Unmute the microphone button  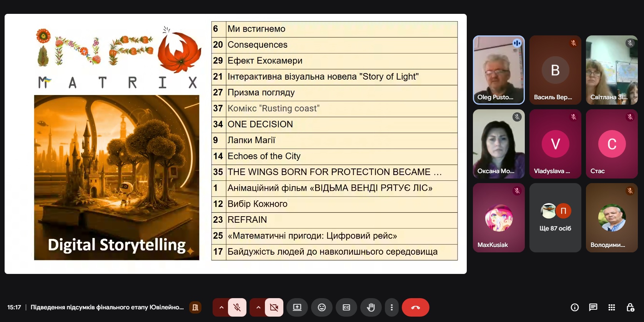[x=237, y=307]
